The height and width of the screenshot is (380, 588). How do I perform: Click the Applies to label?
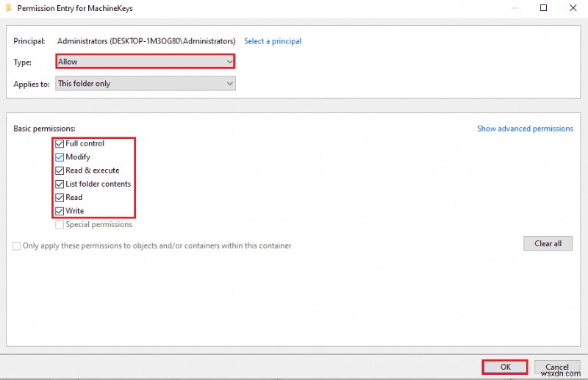(32, 84)
